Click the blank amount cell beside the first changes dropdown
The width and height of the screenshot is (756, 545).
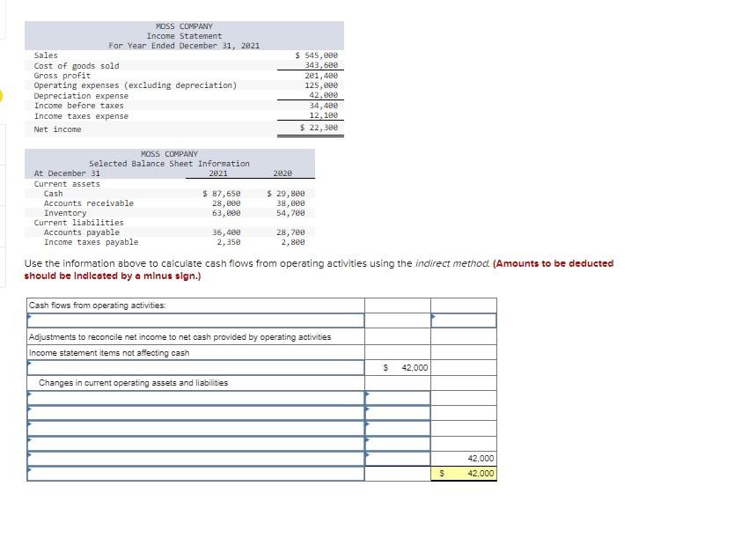[396, 394]
